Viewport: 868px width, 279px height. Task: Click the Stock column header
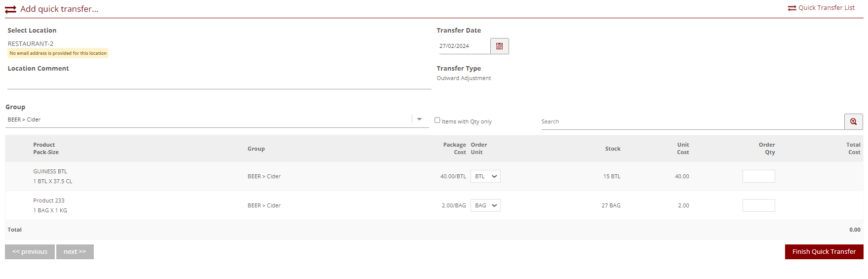[x=612, y=149]
